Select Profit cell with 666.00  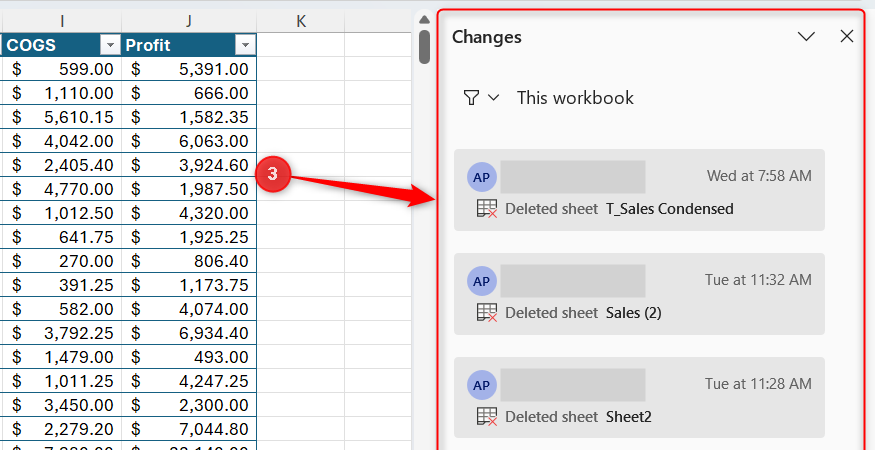[189, 93]
